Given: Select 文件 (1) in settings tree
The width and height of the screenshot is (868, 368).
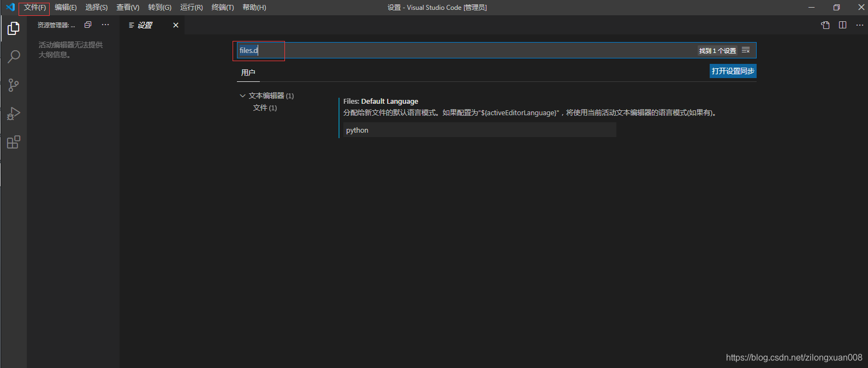Looking at the screenshot, I should pos(265,108).
